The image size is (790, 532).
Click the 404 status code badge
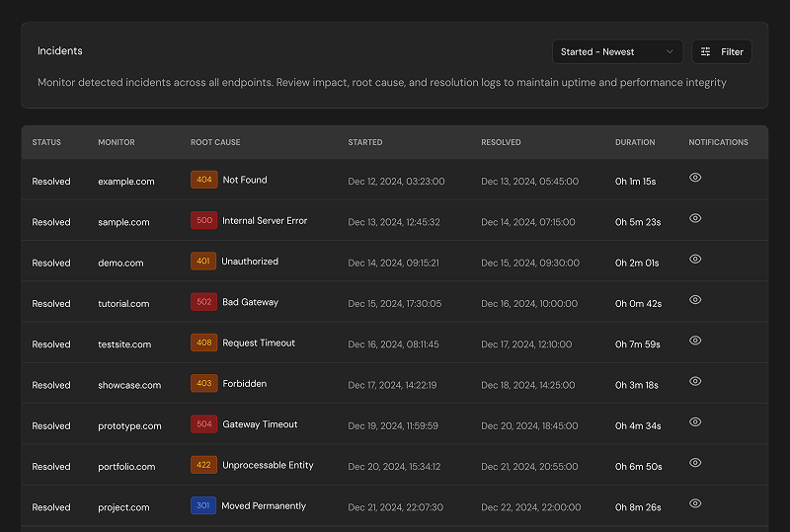tap(204, 180)
